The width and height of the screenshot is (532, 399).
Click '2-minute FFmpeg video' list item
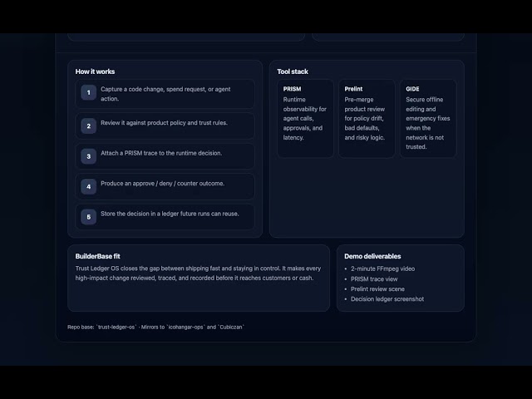tap(382, 268)
